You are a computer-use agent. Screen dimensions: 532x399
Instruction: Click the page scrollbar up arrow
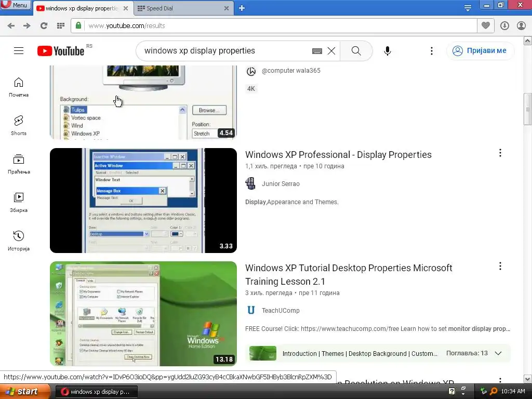(528, 41)
